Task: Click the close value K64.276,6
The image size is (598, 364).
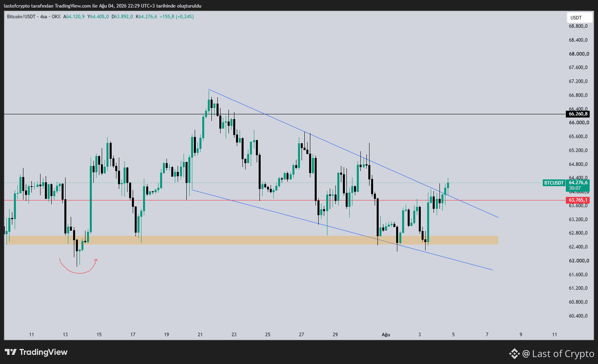Action: tap(147, 17)
